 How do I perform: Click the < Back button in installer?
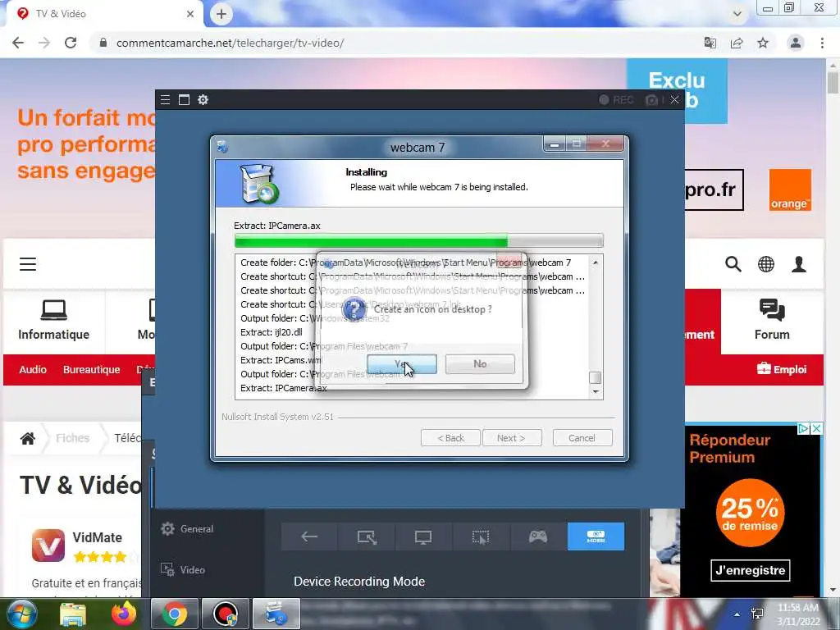pyautogui.click(x=450, y=438)
